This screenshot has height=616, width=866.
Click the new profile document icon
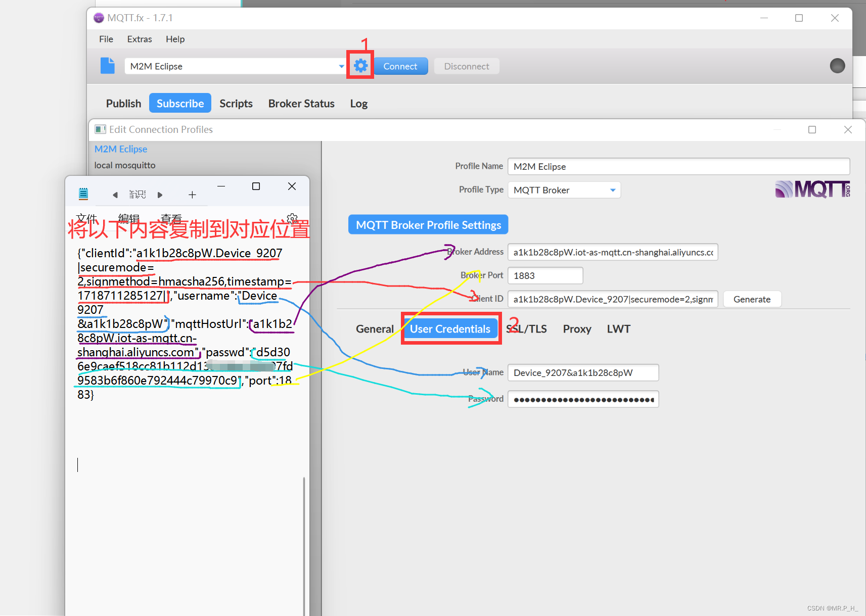click(x=107, y=66)
